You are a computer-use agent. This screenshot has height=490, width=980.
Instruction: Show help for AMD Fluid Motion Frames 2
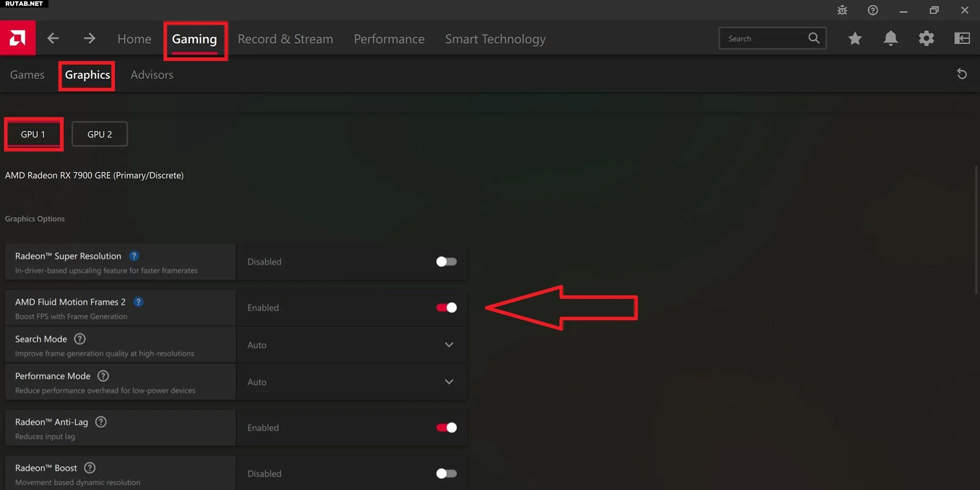coord(138,302)
